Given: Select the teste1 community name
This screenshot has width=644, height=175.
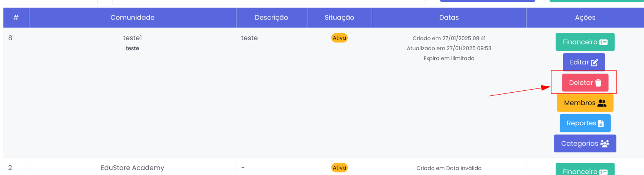Looking at the screenshot, I should (x=132, y=38).
